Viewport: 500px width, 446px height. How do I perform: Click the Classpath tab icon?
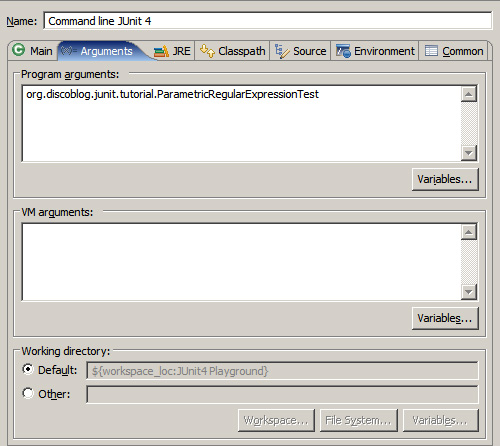207,51
